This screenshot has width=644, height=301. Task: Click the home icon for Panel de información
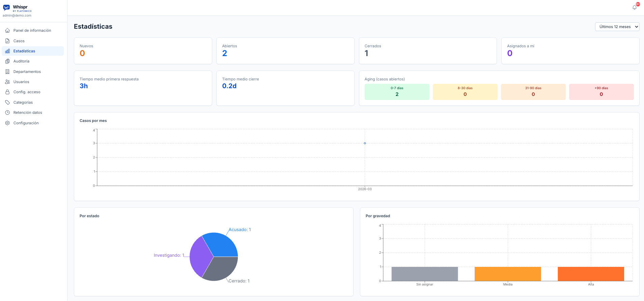[x=7, y=31]
